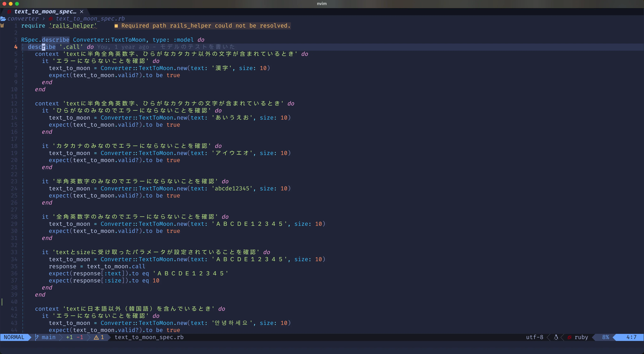The height and width of the screenshot is (354, 644).
Task: Click the ruby filetype icon in statusline
Action: pos(569,337)
